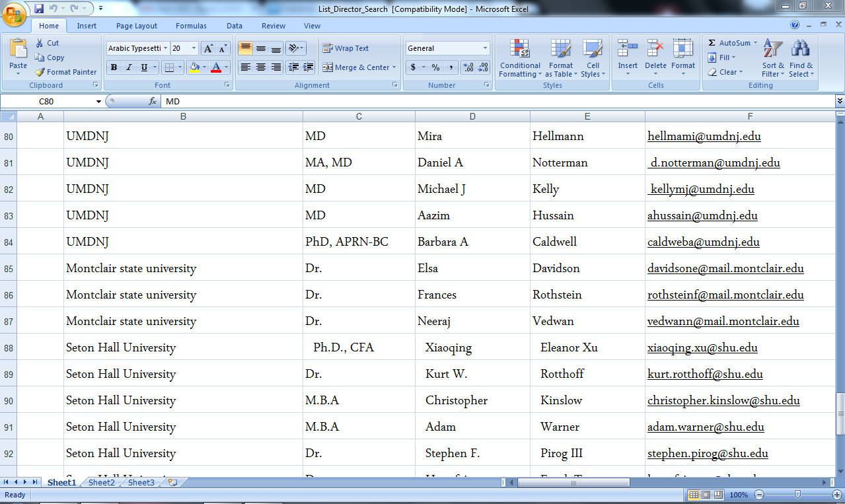
Task: Save the workbook from Quick Access Toolbar
Action: tap(39, 9)
